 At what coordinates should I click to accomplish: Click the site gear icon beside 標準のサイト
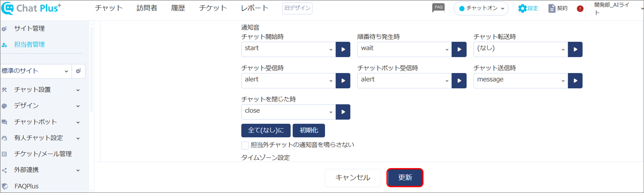[78, 71]
